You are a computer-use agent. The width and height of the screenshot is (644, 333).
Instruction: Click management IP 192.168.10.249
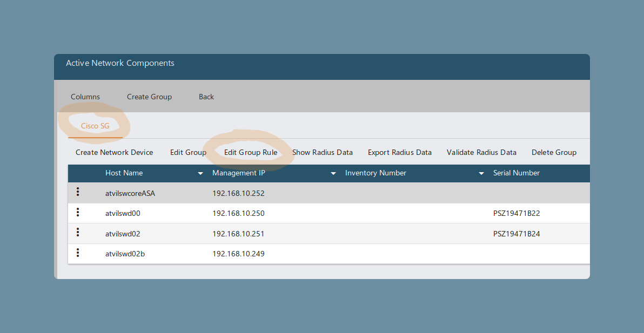pyautogui.click(x=238, y=254)
